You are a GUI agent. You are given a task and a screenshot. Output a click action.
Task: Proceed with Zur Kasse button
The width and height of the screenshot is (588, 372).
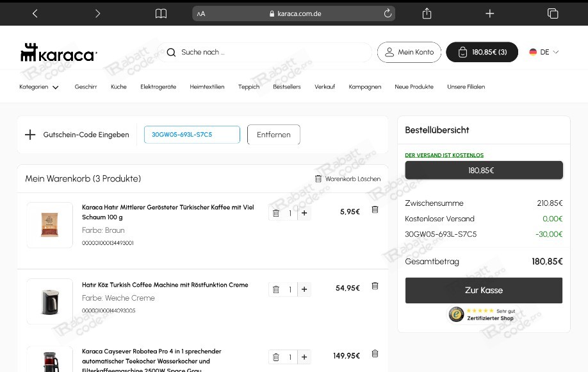point(484,290)
